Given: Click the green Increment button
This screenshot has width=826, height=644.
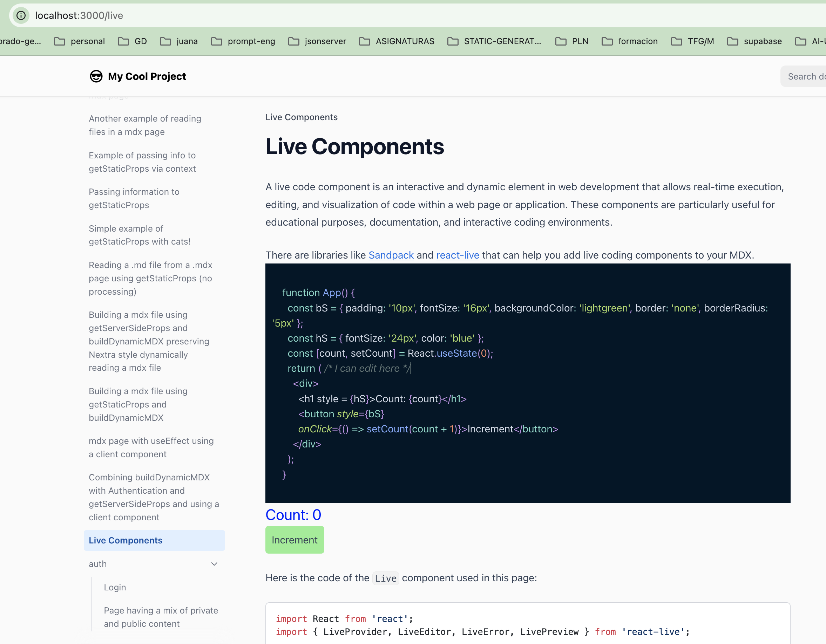Looking at the screenshot, I should (x=294, y=540).
